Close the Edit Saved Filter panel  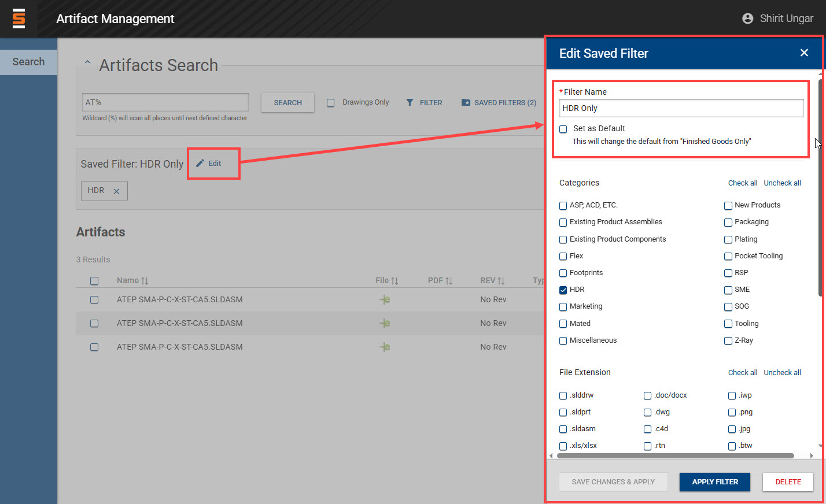[803, 53]
